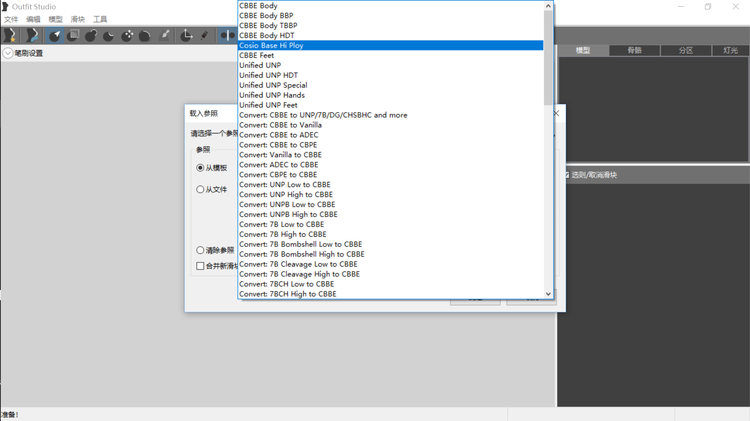
Task: Select 'Unified UNP Hands' entry
Action: [391, 95]
